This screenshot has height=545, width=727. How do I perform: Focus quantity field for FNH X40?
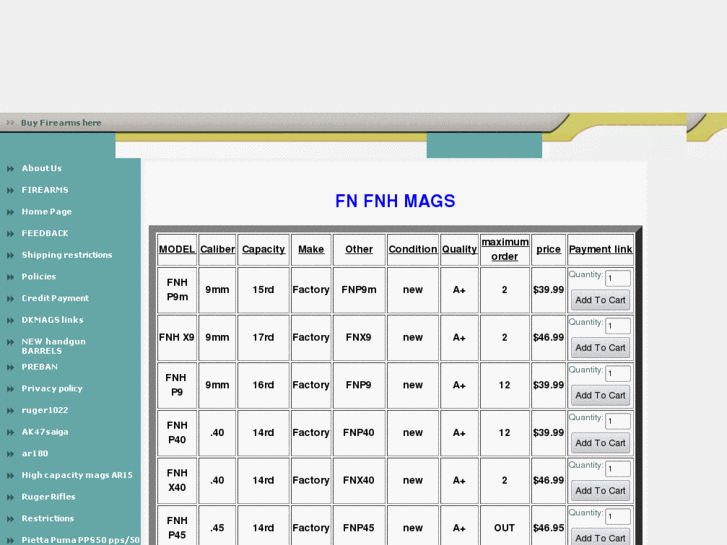pyautogui.click(x=618, y=469)
